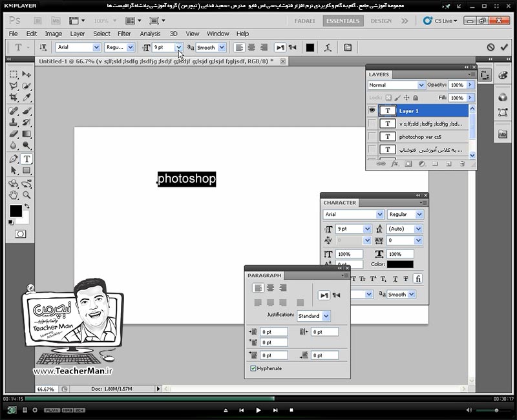Select the Clone Stamp tool
517x420 pixels.
pos(14,122)
